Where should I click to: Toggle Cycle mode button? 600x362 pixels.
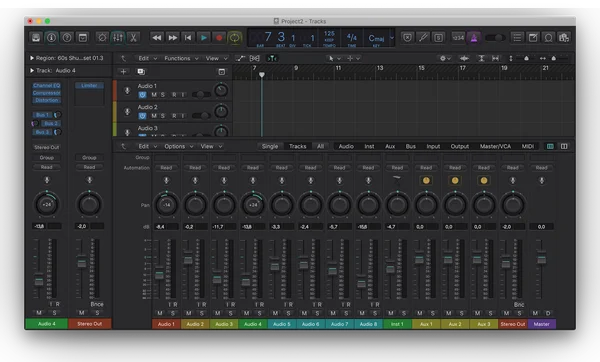pyautogui.click(x=235, y=38)
